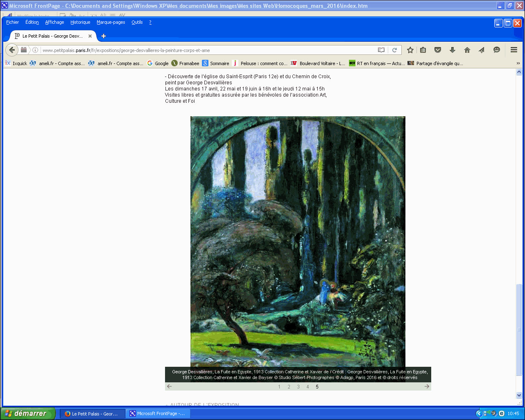Open the Outils menu
Screen dimensions: 525x420
click(137, 22)
